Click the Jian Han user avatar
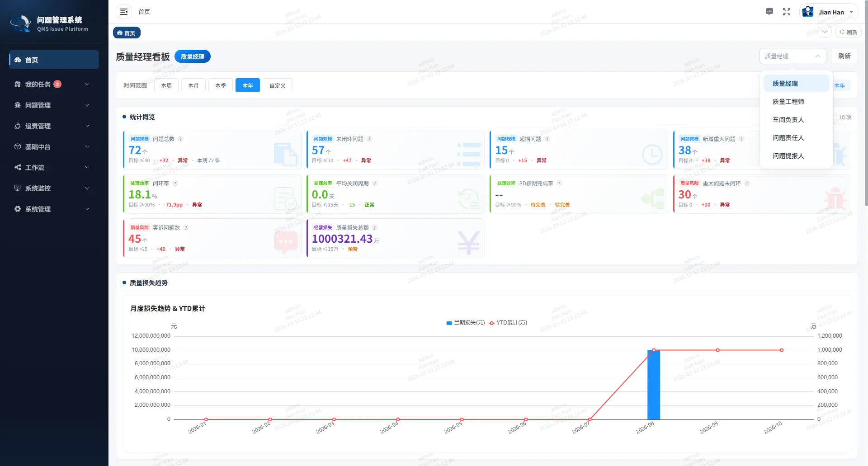The image size is (868, 466). (x=808, y=12)
